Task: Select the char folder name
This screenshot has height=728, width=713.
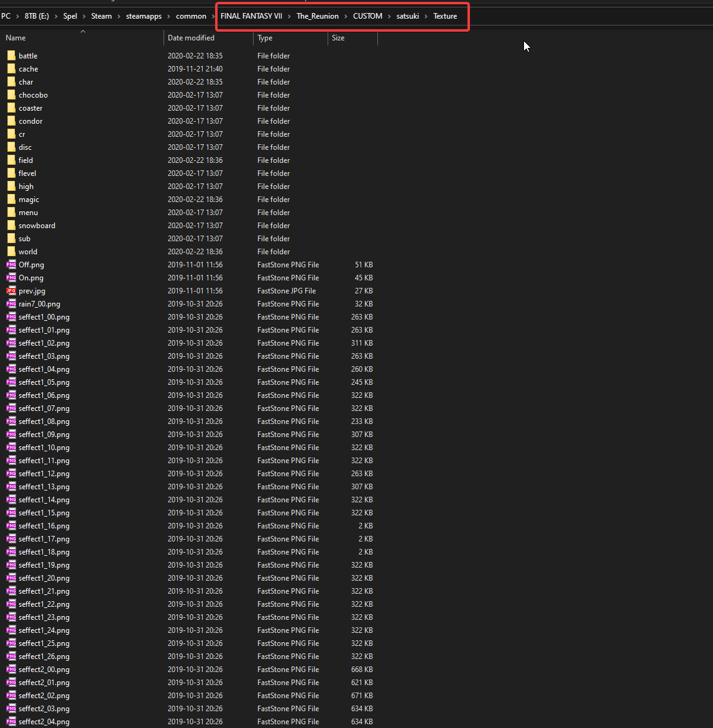Action: pyautogui.click(x=26, y=81)
